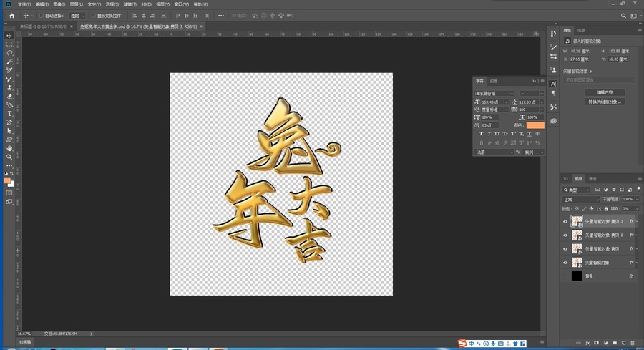Click the foreground color swatch in toolbar
Image resolution: width=644 pixels, height=350 pixels.
(x=7, y=180)
